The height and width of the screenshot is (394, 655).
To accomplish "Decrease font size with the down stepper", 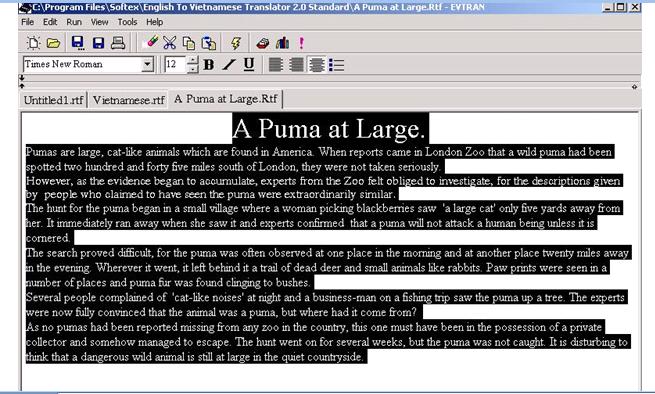I will tap(192, 69).
